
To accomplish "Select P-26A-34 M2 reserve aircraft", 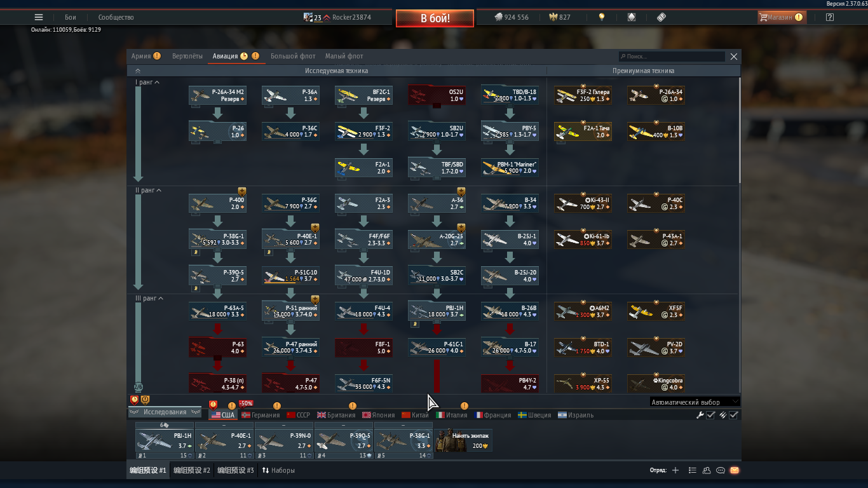I will (x=217, y=95).
